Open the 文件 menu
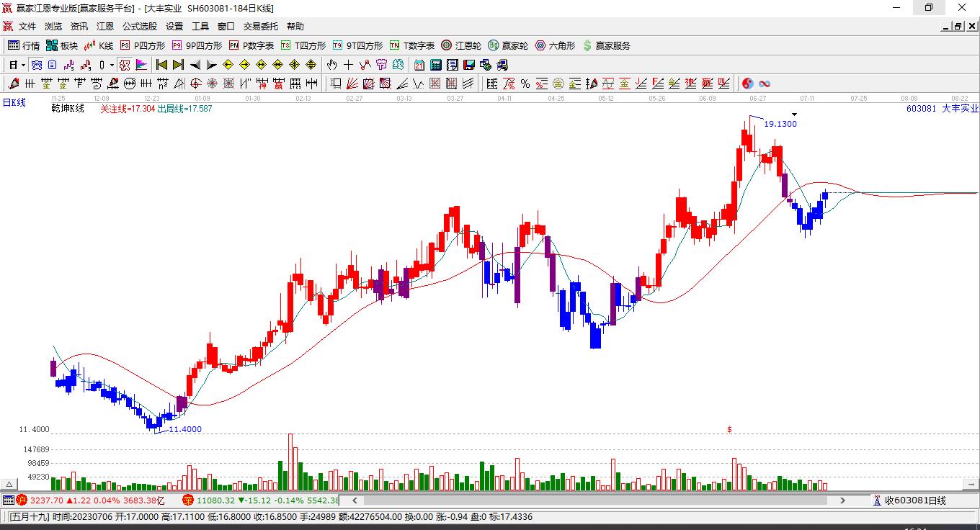Screen dimensions: 980x530 27,27
